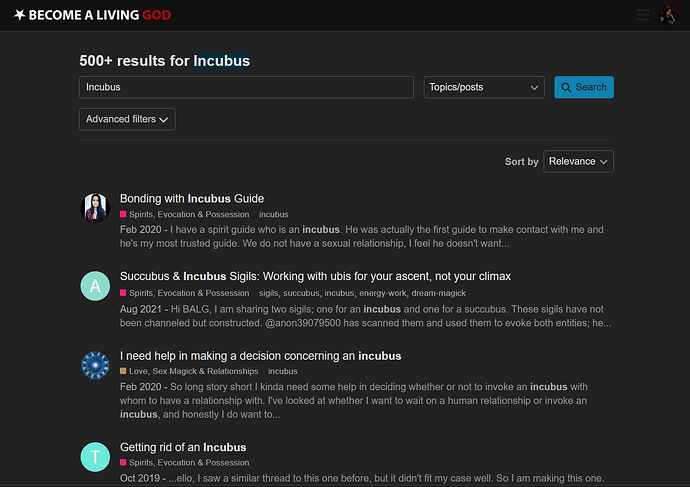The image size is (690, 487).
Task: Select the energy-work tag
Action: pyautogui.click(x=383, y=293)
